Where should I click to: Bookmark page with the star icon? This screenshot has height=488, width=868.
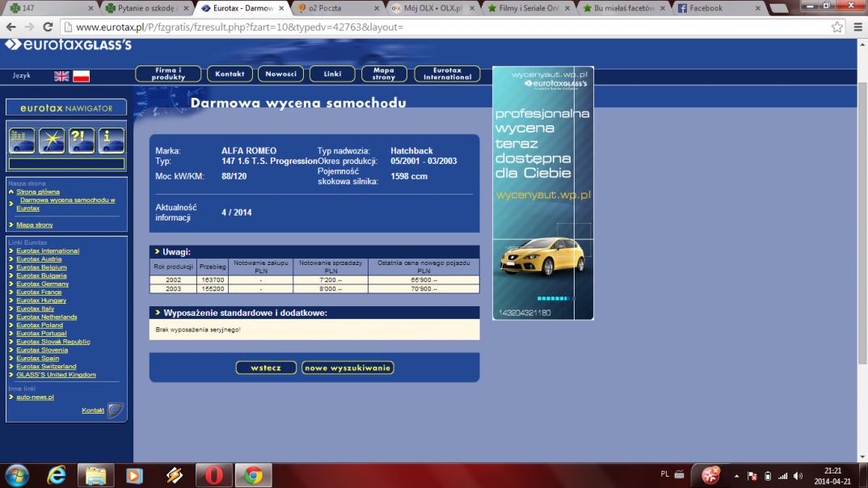click(837, 27)
